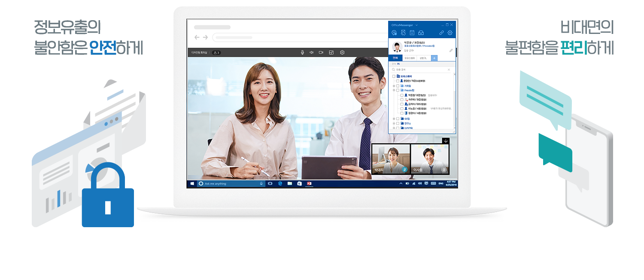Clear the name search with X
Viewport: 644px width, 280px height.
click(x=449, y=69)
